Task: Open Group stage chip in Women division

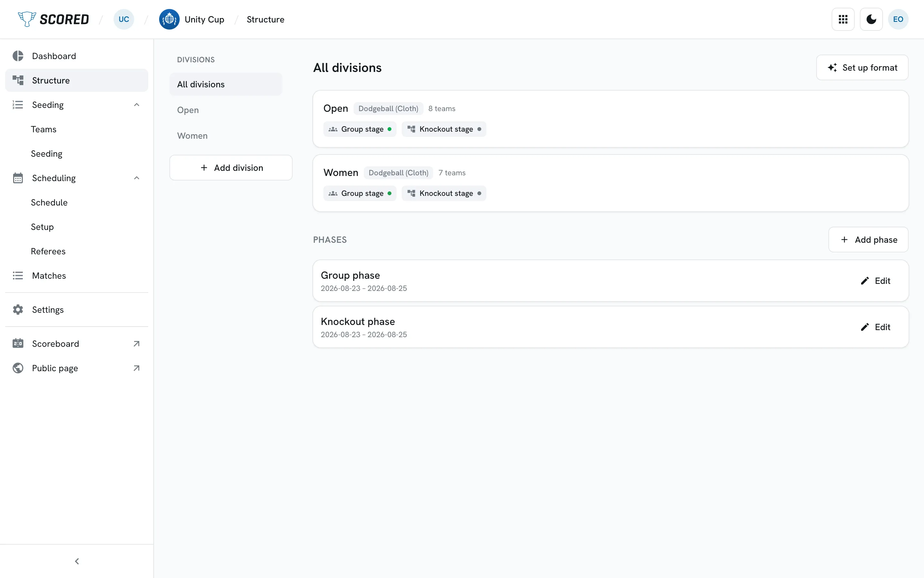Action: (360, 193)
